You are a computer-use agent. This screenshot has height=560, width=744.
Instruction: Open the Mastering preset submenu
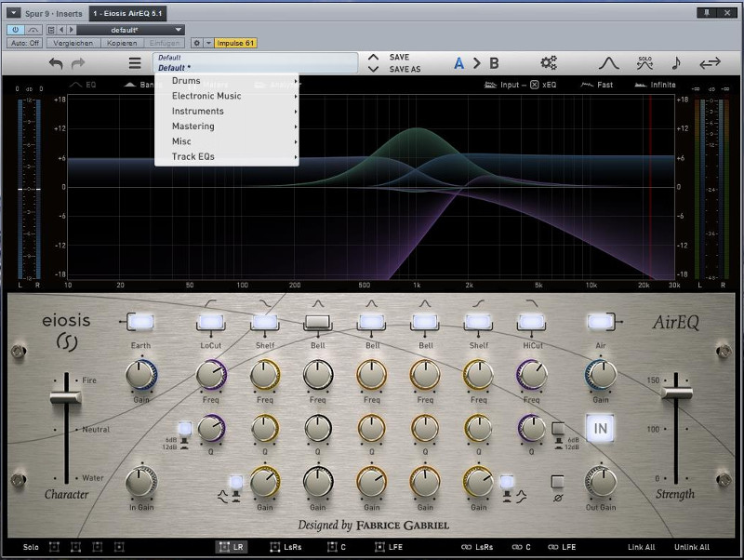227,127
